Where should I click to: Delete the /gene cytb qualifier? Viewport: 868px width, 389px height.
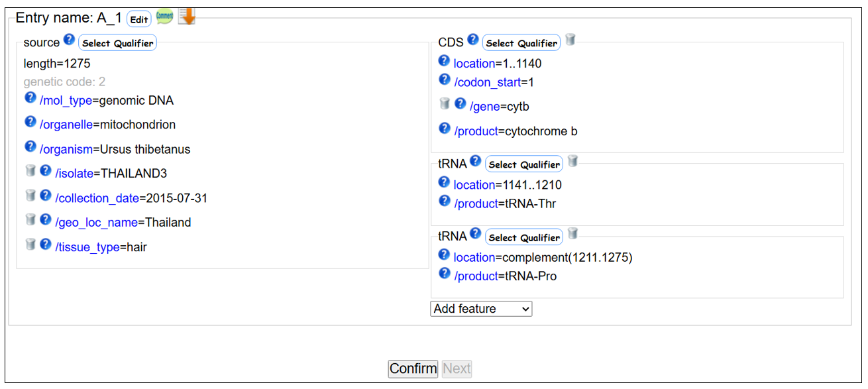click(445, 104)
